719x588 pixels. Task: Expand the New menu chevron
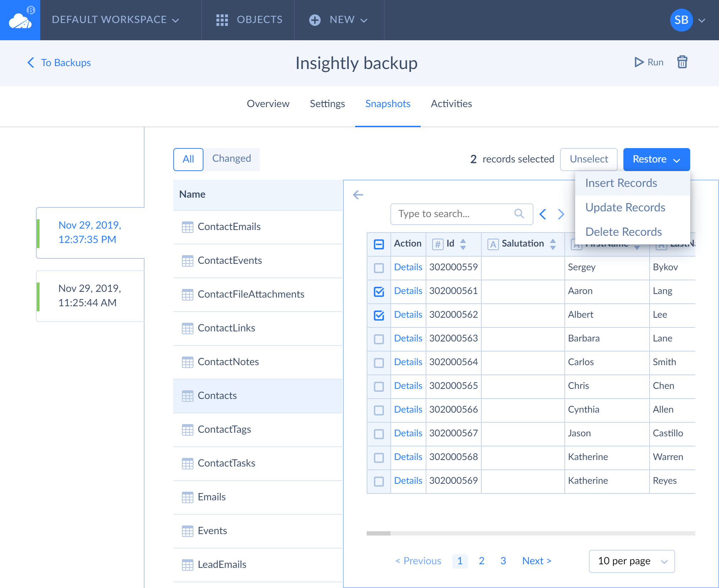364,20
